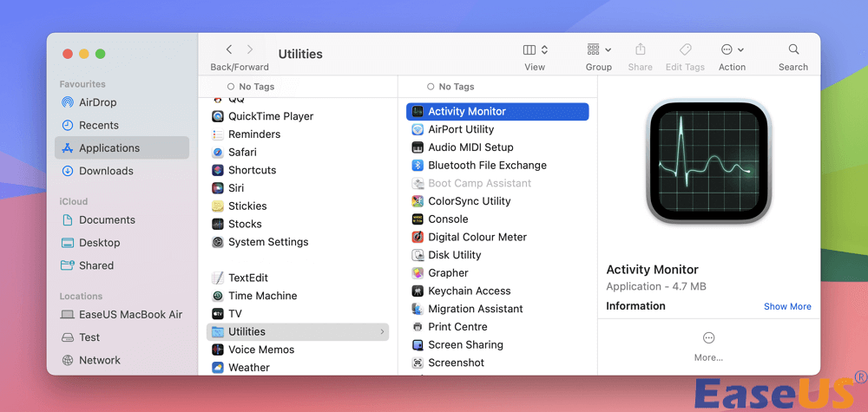Click the Search magnifier icon
868x412 pixels.
[x=793, y=49]
